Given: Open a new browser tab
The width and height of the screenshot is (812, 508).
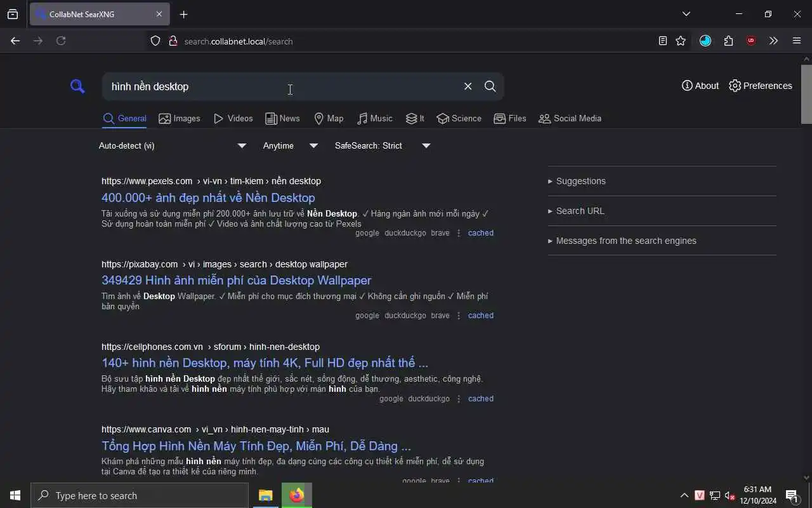Looking at the screenshot, I should point(183,14).
